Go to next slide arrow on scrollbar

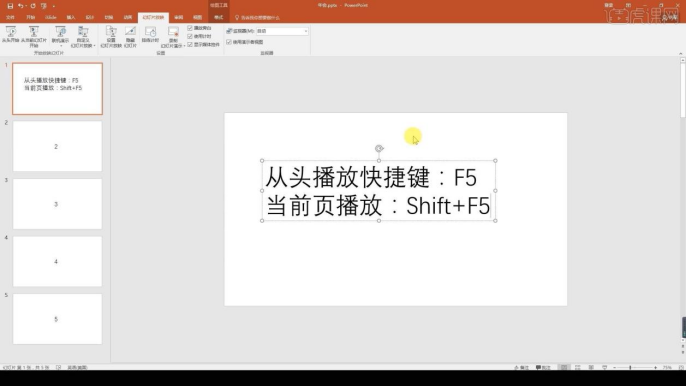click(x=682, y=352)
